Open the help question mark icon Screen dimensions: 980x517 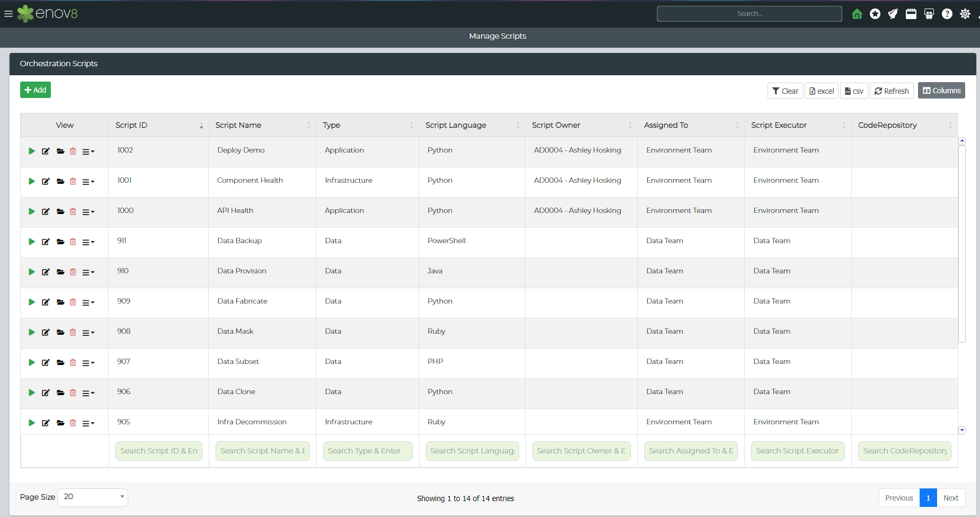tap(947, 14)
